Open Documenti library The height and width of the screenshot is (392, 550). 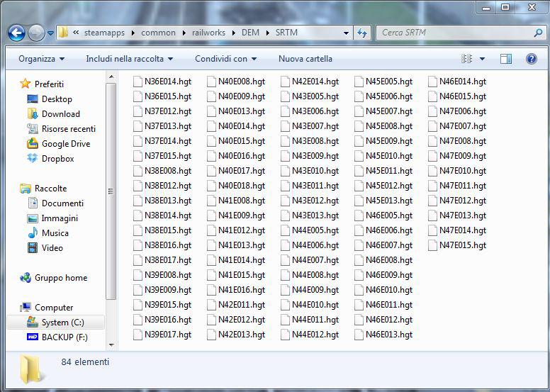[x=55, y=203]
